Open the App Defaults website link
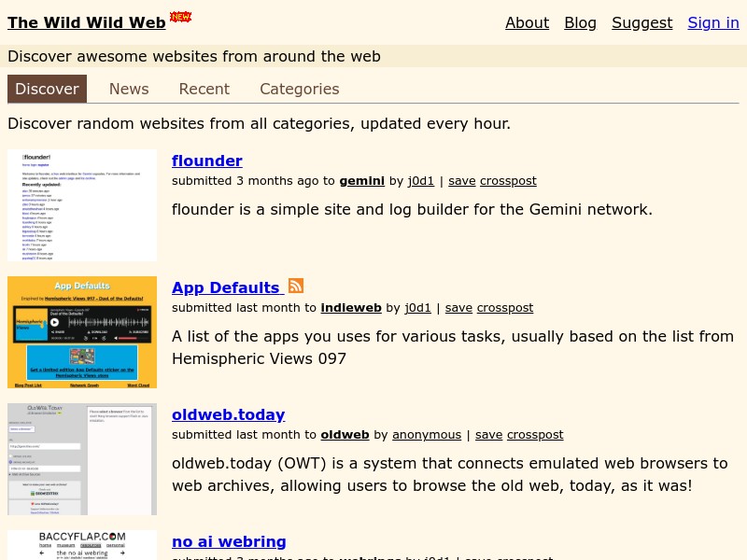The height and width of the screenshot is (560, 747). coord(228,287)
